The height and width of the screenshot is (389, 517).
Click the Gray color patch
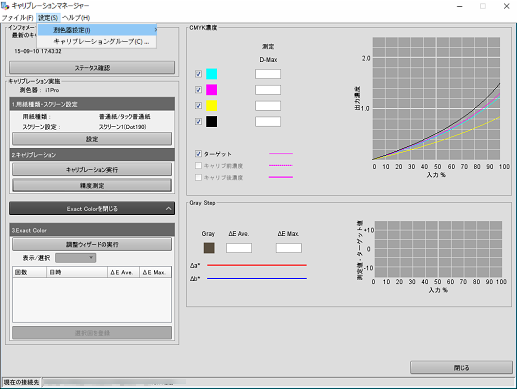pos(209,248)
